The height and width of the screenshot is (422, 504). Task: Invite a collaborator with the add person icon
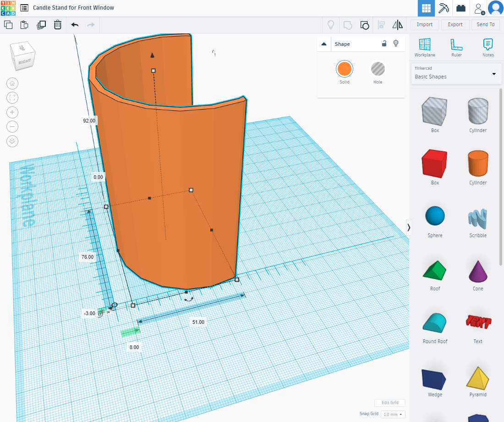point(479,9)
